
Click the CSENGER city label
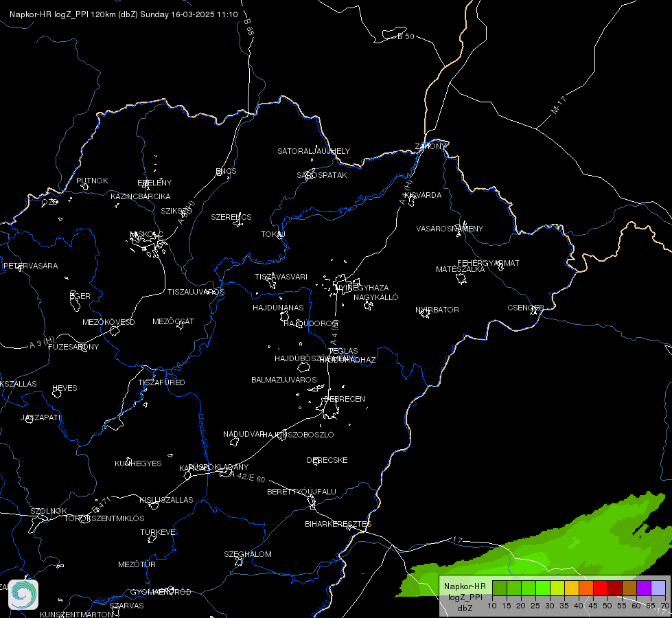pyautogui.click(x=526, y=308)
